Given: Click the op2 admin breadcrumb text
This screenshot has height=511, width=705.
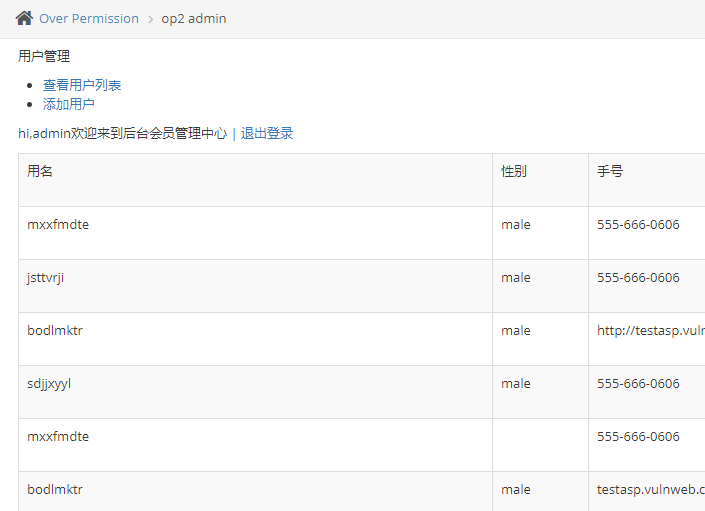Looking at the screenshot, I should pos(194,18).
